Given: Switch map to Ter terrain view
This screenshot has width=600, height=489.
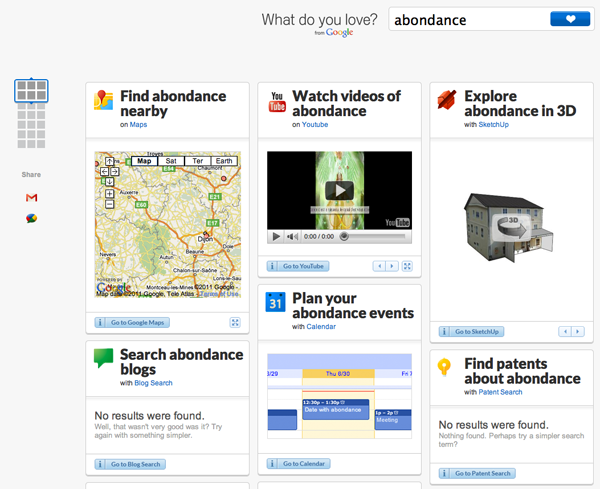Looking at the screenshot, I should 197,161.
